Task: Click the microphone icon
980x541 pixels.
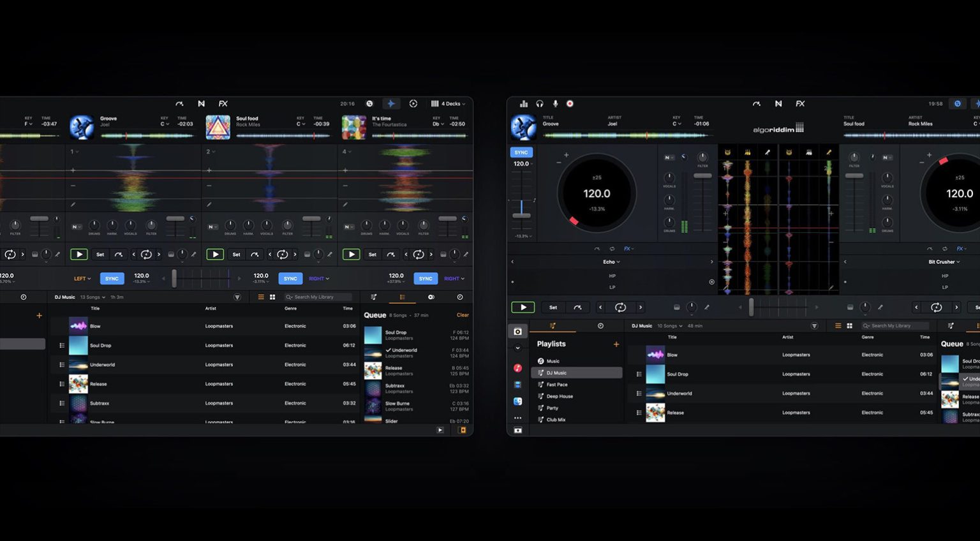Action: (554, 103)
